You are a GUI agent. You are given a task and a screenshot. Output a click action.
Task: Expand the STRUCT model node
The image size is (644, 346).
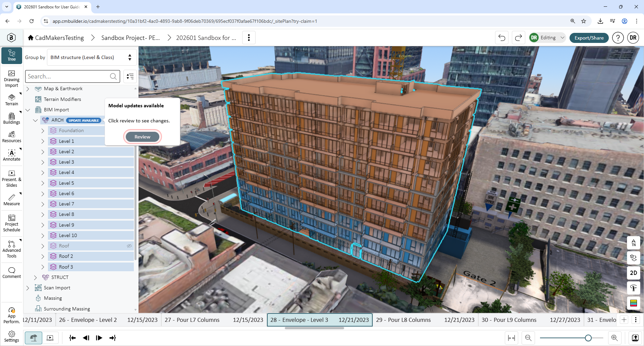35,277
